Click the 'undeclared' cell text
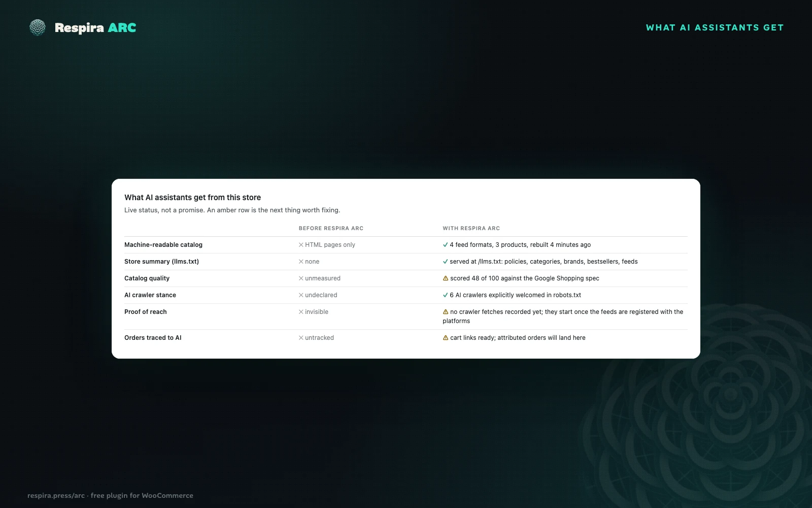The height and width of the screenshot is (508, 812). tap(321, 295)
